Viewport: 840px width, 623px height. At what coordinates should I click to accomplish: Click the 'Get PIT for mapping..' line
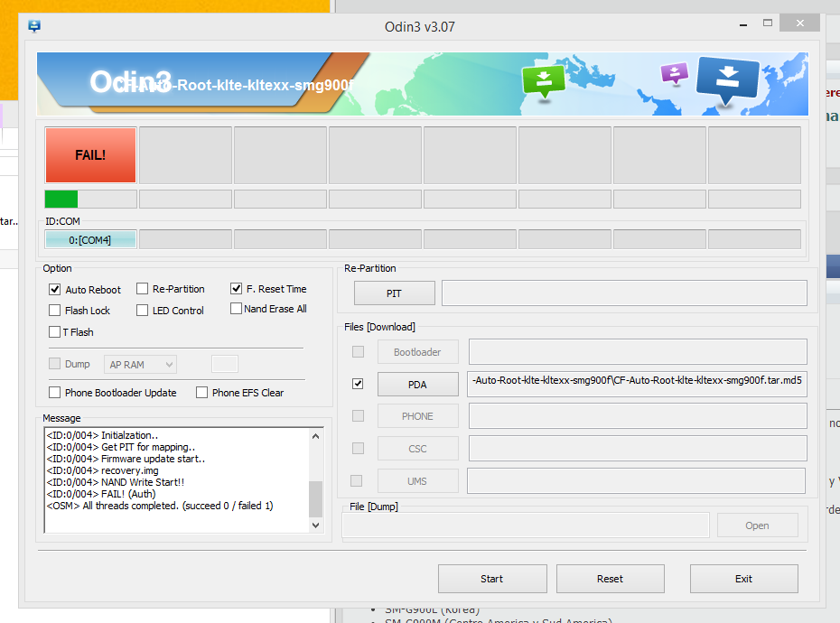pyautogui.click(x=120, y=447)
